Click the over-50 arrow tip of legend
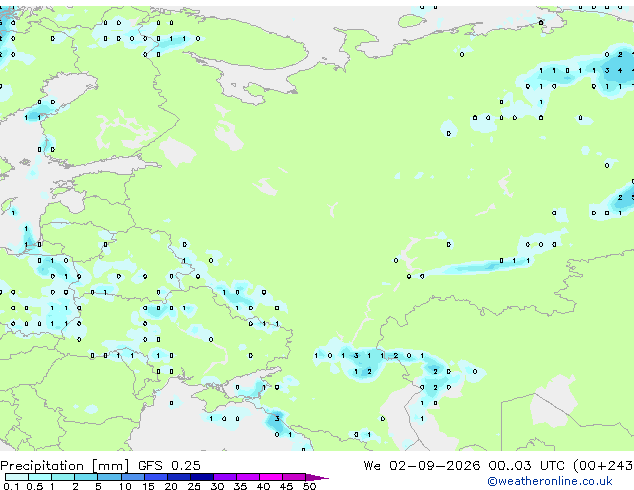Image resolution: width=634 pixels, height=490 pixels. click(317, 477)
